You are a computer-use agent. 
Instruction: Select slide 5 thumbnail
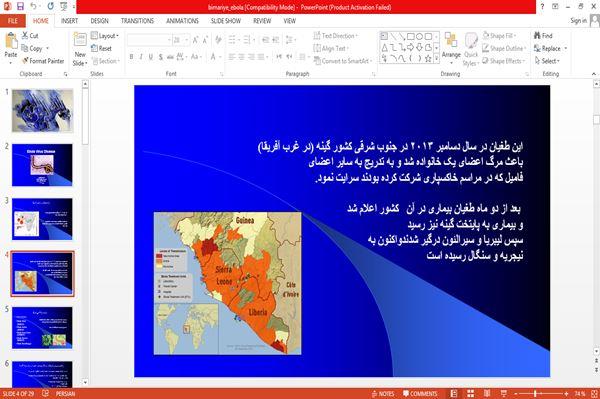[42, 328]
